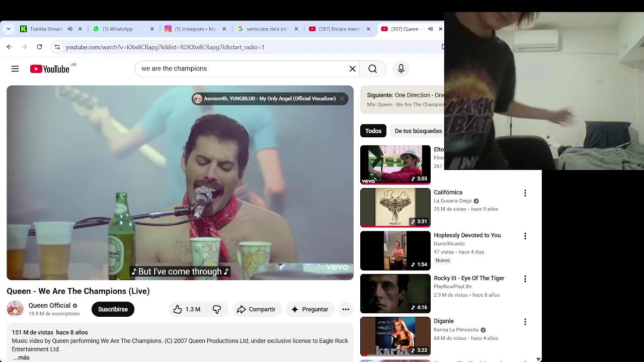Screen dimensions: 644x362
Task: Open the YouTube hamburger guide menu
Action: (x=15, y=69)
